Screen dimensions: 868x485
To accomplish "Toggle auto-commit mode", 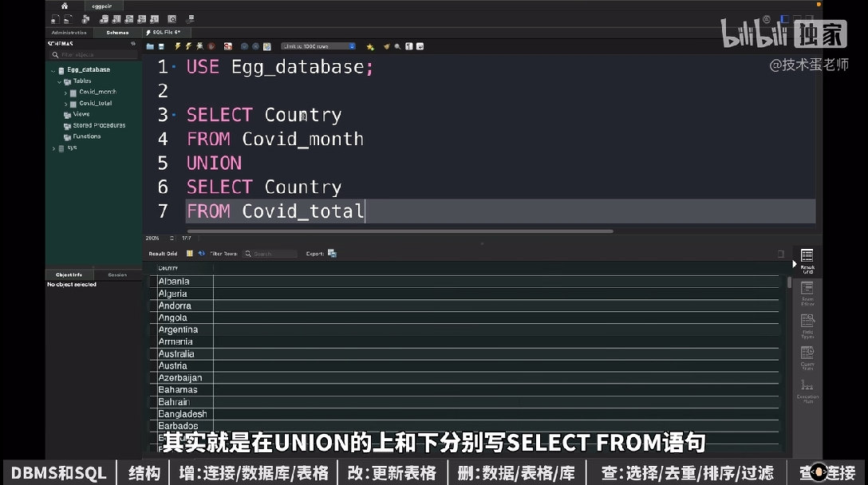I will (266, 46).
